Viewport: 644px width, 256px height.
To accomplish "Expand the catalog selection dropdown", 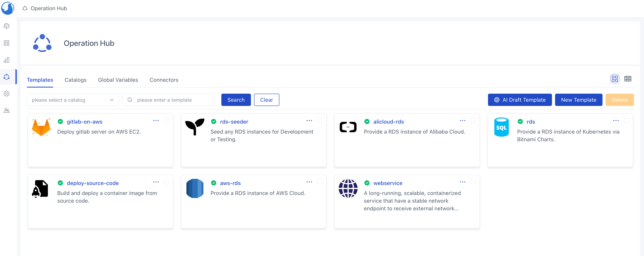I will [x=73, y=100].
